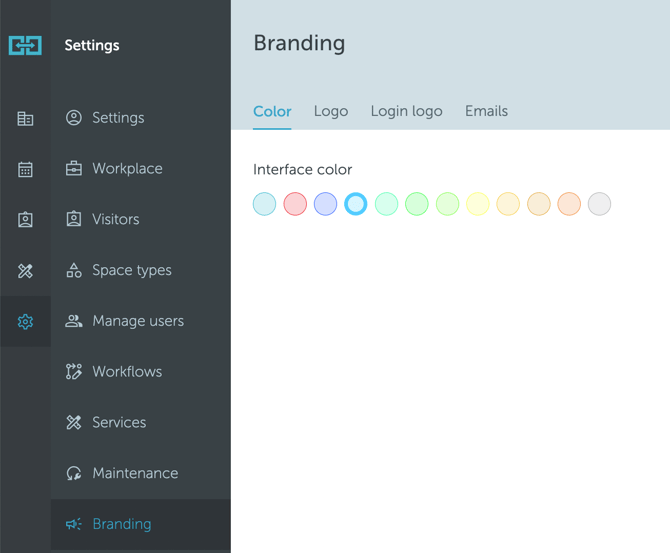Open Manage users settings
The width and height of the screenshot is (670, 553).
[x=137, y=321]
